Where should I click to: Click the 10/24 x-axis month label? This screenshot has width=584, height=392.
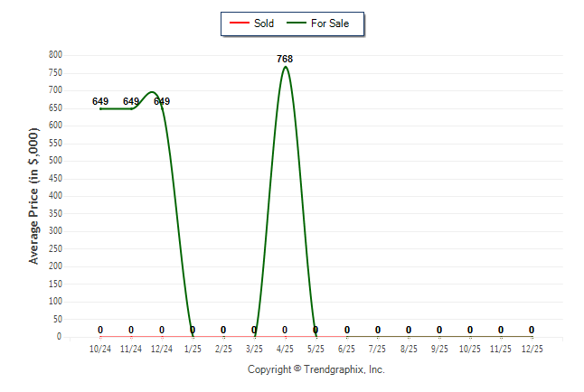(x=100, y=348)
